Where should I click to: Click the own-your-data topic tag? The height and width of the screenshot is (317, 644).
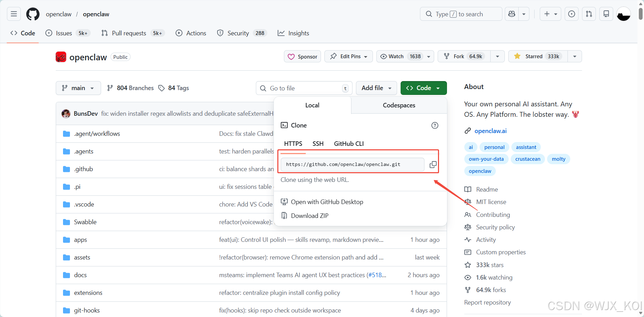click(486, 159)
